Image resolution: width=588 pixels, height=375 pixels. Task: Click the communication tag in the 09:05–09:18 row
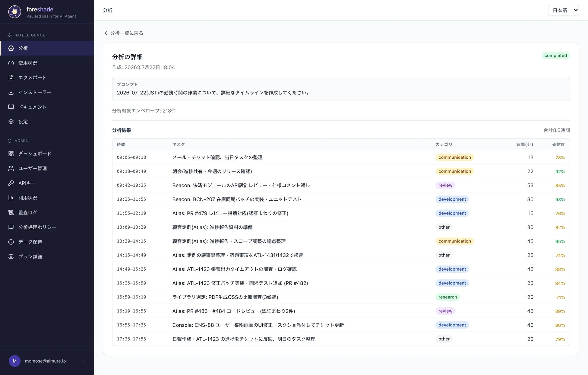coord(454,157)
